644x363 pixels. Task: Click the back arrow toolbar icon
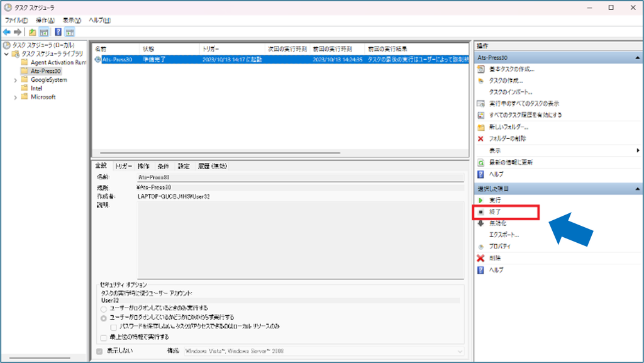point(6,32)
